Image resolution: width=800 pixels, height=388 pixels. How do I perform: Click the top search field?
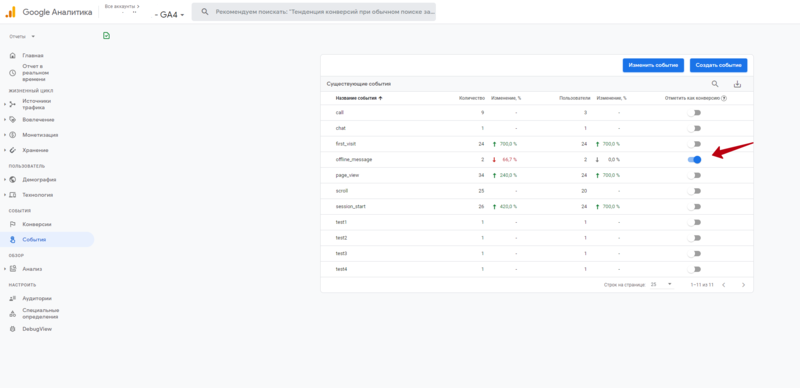click(x=314, y=12)
